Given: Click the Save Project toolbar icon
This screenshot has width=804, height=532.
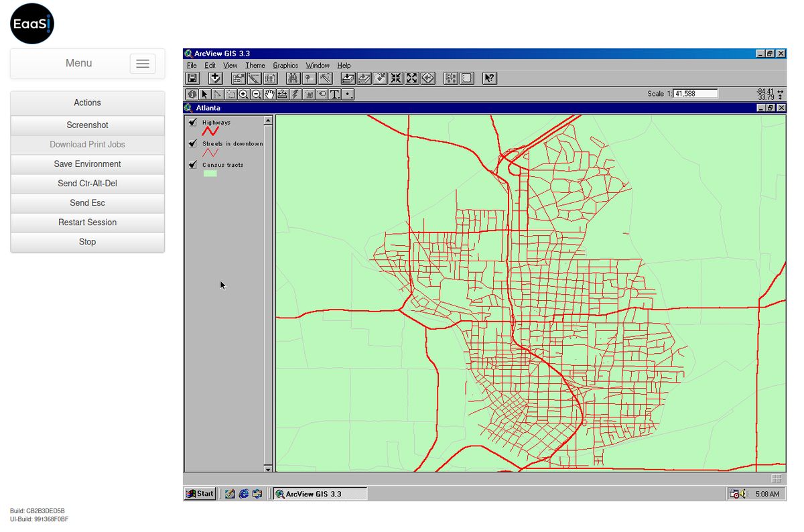Looking at the screenshot, I should [193, 78].
